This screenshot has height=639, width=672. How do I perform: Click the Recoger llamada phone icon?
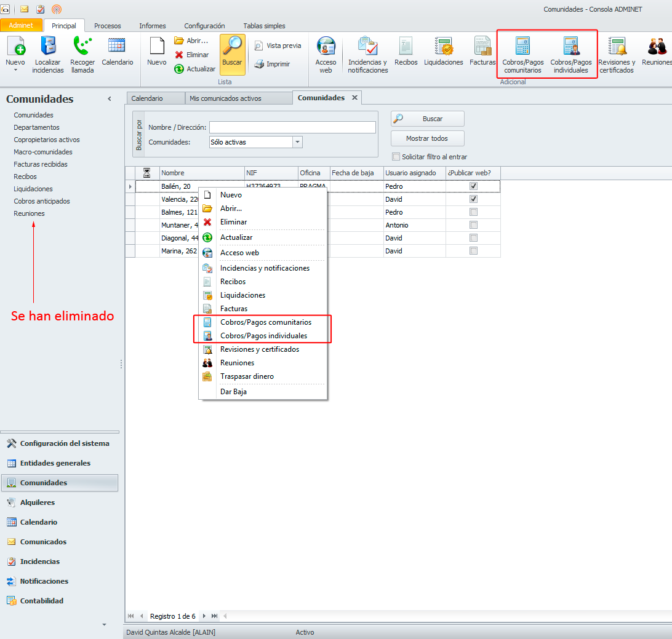82,47
